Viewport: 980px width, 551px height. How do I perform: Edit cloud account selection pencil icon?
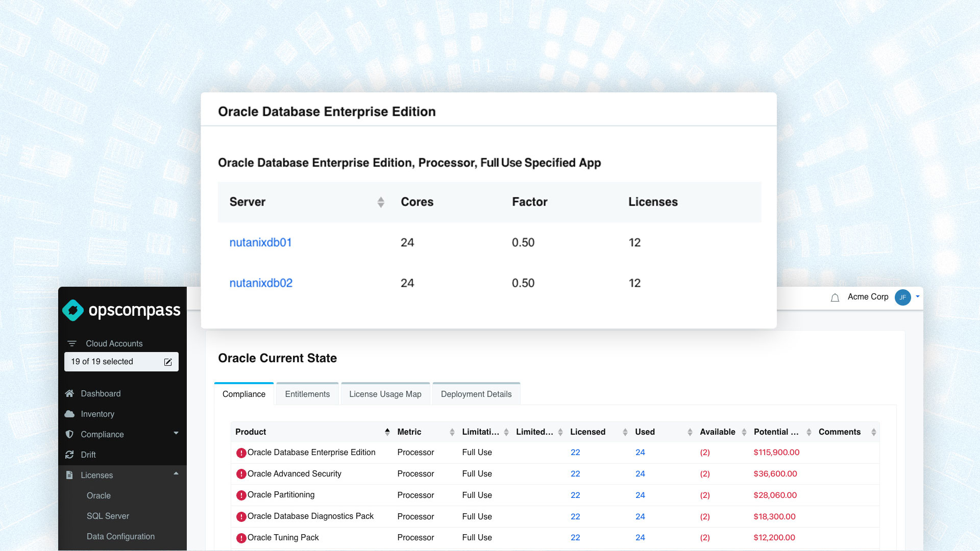[168, 362]
